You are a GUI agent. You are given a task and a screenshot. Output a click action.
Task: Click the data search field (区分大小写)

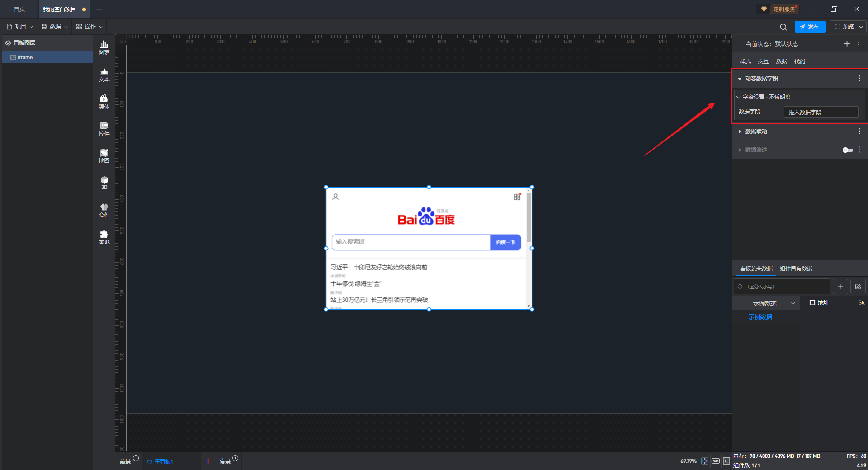coord(782,287)
